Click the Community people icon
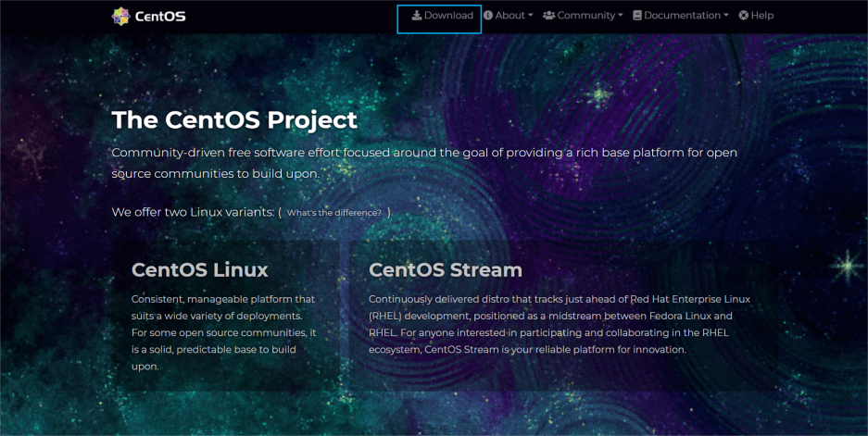 tap(548, 16)
